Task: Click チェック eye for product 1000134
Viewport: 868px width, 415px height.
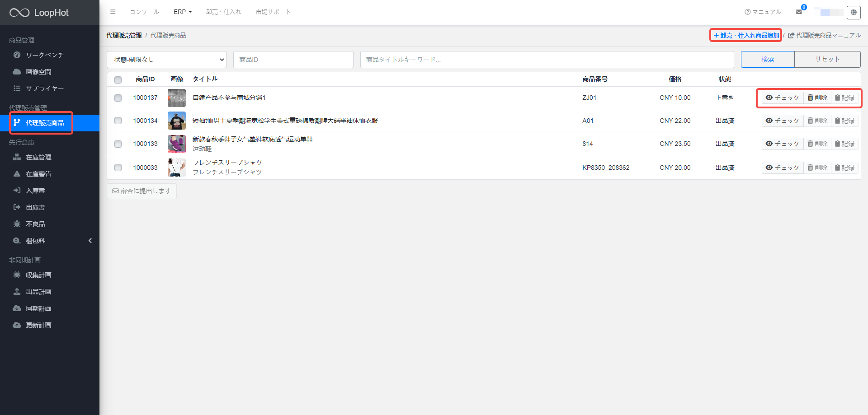Action: [783, 121]
